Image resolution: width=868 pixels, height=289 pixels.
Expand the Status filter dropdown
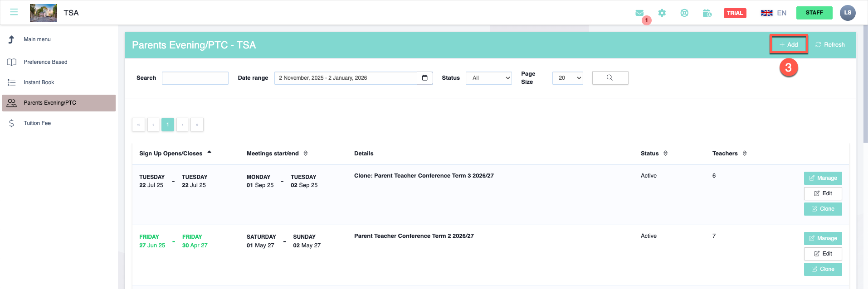pos(488,78)
